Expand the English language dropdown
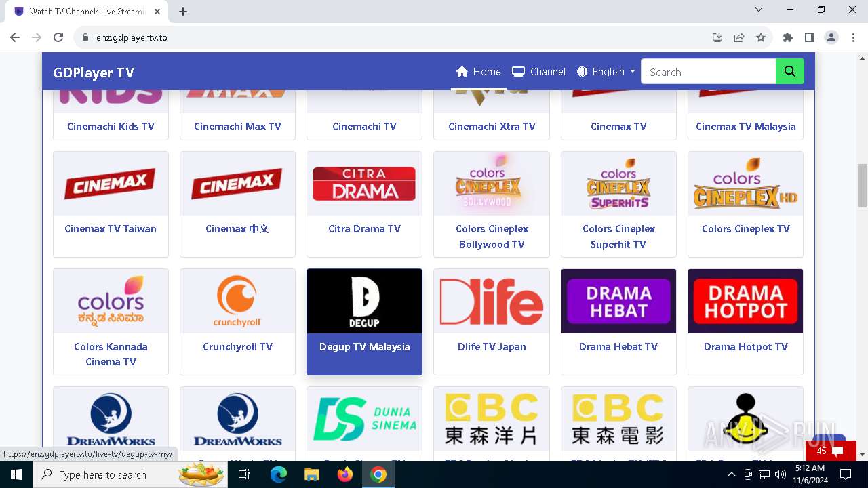Image resolution: width=868 pixels, height=488 pixels. coord(606,72)
